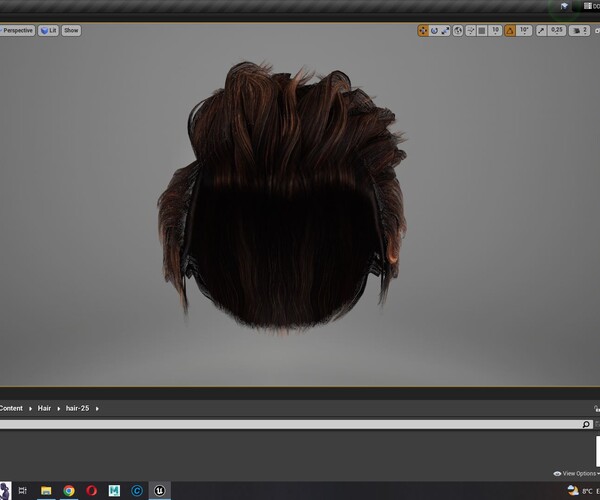This screenshot has width=600, height=500.
Task: Expand arrow after Hair breadcrumb
Action: click(x=59, y=409)
